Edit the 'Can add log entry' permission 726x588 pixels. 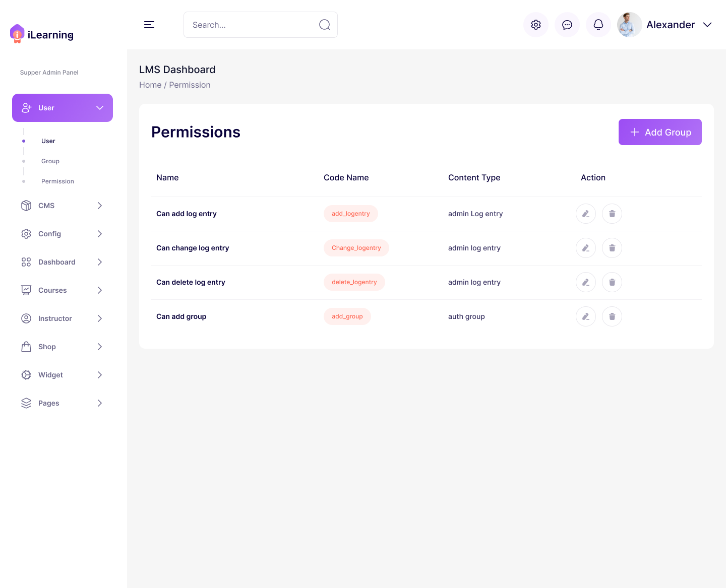pos(585,214)
